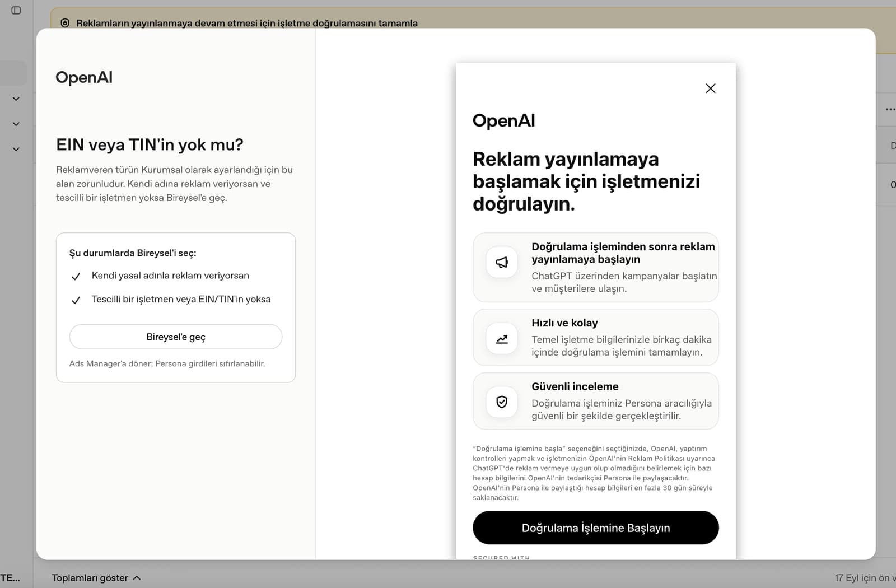Click the sidebar toggle icon at the top left
896x588 pixels.
coord(16,10)
